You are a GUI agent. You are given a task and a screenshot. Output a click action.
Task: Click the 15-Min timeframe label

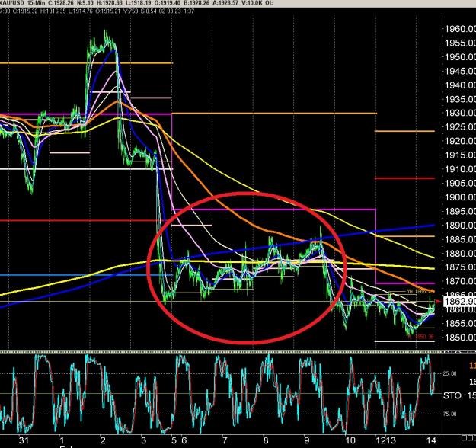click(x=37, y=3)
